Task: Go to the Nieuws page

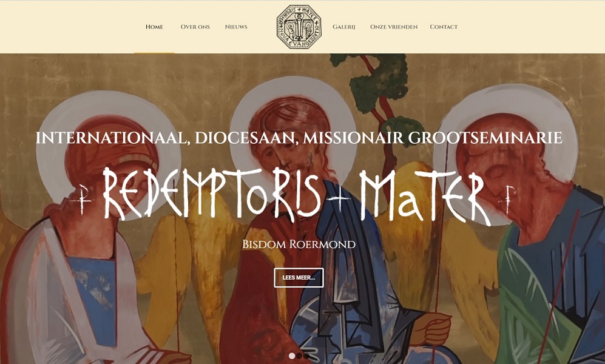Action: [x=236, y=27]
